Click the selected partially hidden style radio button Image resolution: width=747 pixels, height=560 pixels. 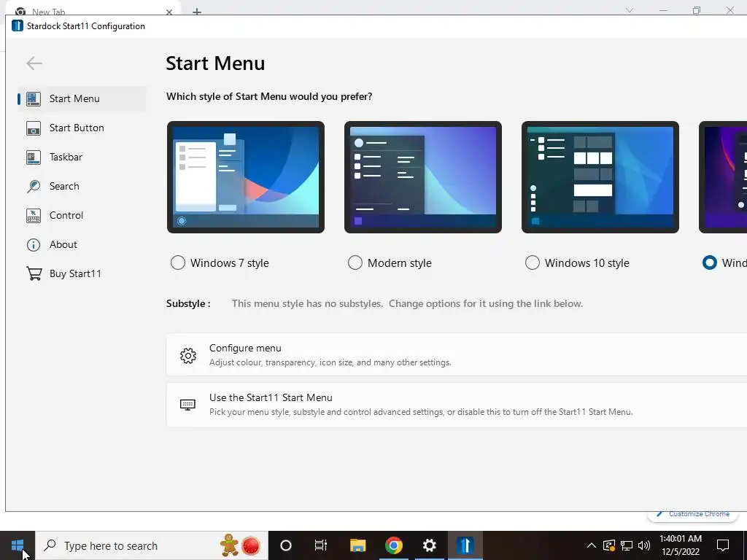click(x=709, y=262)
